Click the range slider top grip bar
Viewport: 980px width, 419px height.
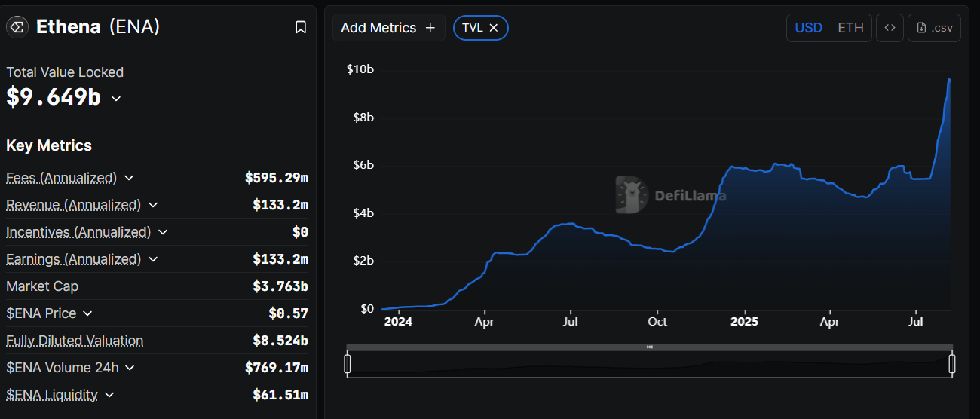point(650,347)
